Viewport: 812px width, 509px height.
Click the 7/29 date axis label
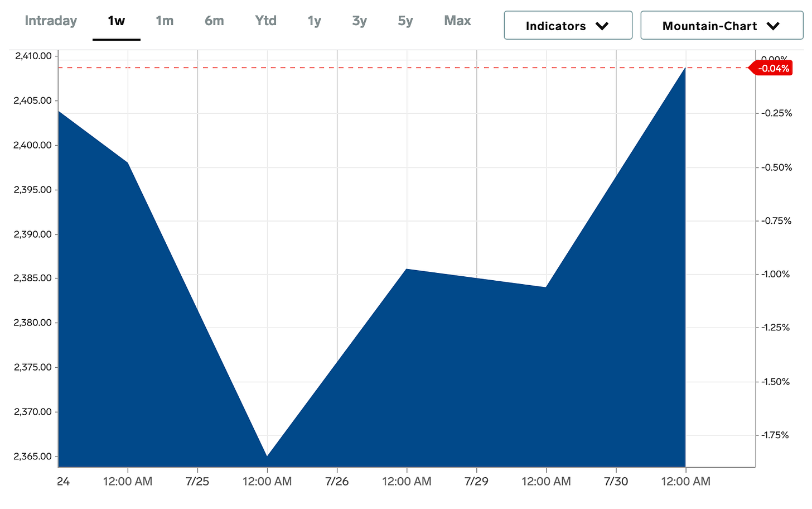(x=476, y=482)
